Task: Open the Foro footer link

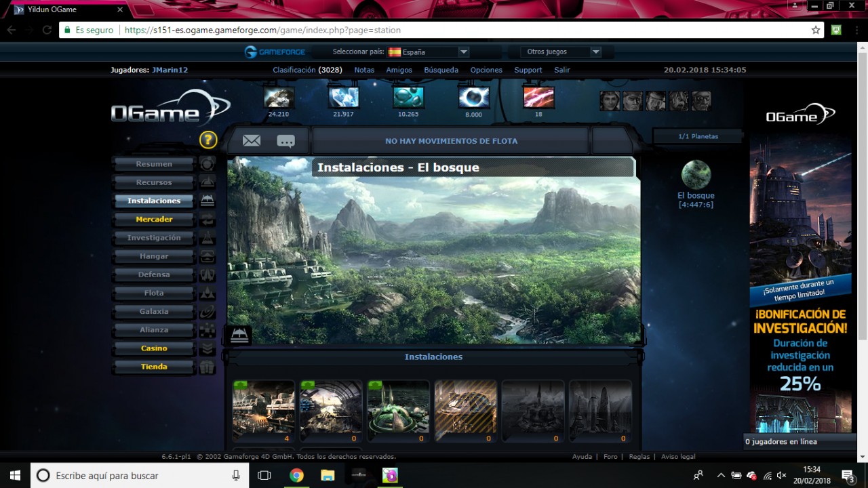Action: (x=610, y=457)
